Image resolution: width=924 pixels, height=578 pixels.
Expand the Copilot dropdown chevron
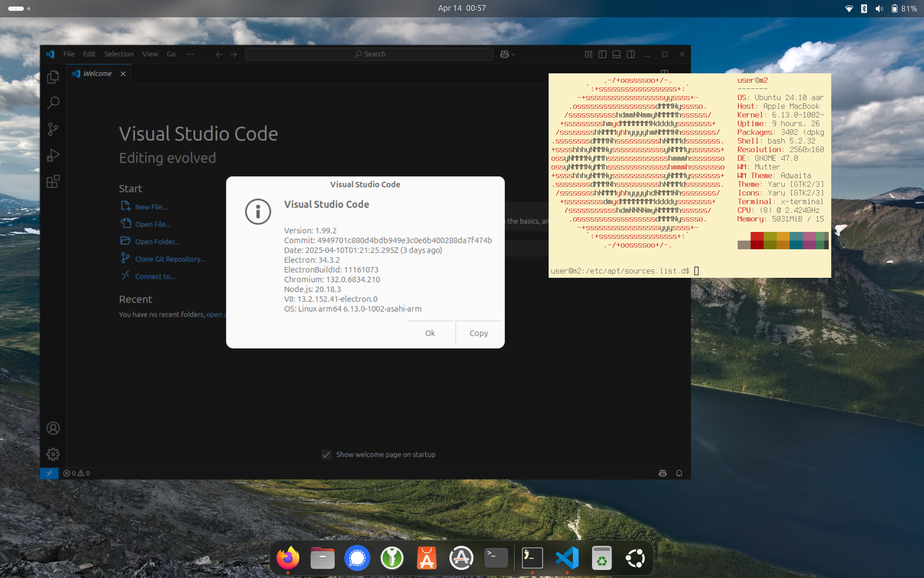coord(514,54)
